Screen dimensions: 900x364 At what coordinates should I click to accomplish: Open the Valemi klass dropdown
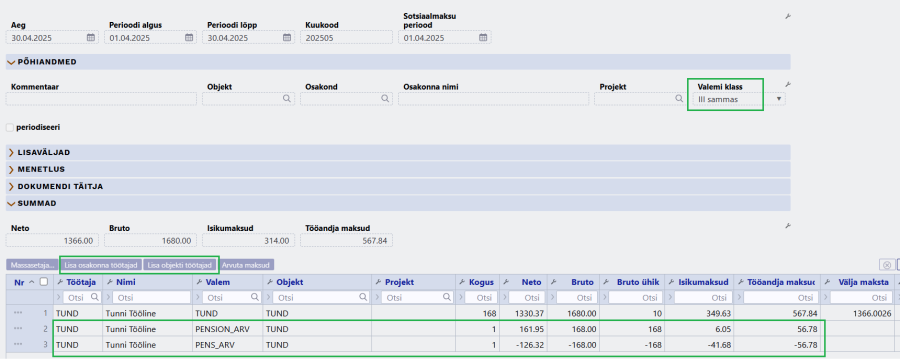click(x=779, y=99)
